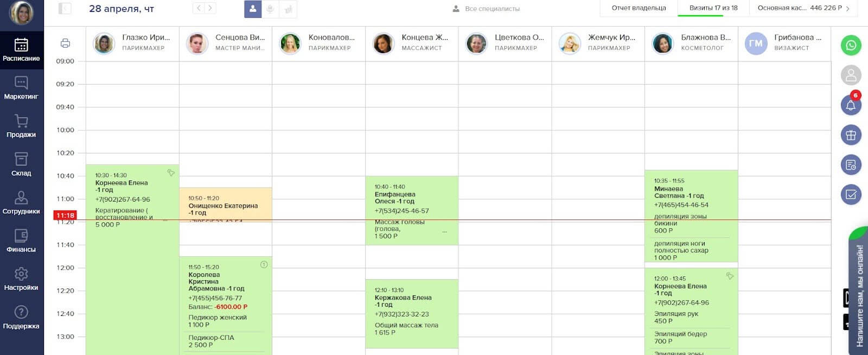Open the green WhatsApp chat icon
Viewport: 868px width, 355px height.
[851, 45]
